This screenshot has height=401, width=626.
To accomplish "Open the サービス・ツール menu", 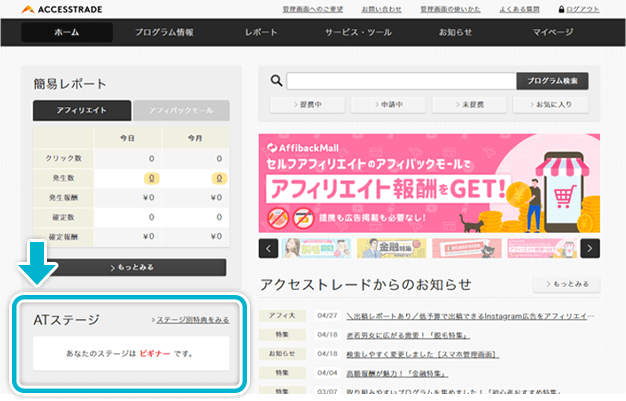I will tap(358, 32).
